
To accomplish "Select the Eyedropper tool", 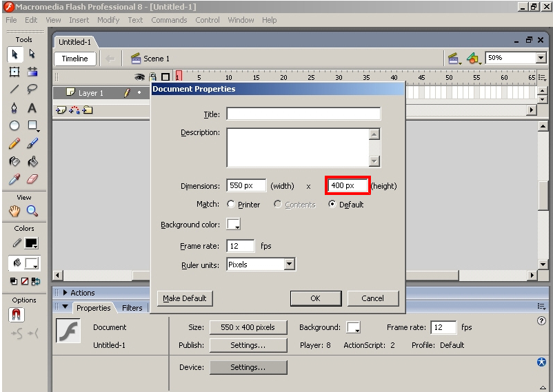I will point(14,179).
